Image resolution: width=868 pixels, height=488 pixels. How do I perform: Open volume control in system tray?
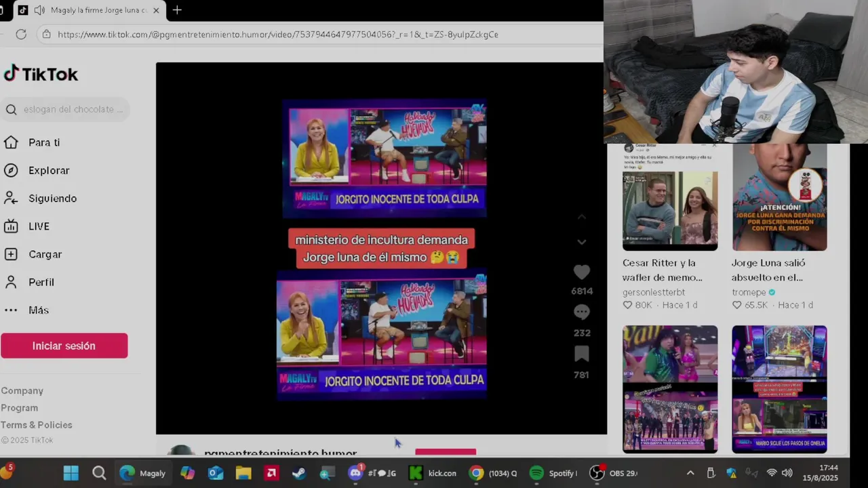pos(787,473)
